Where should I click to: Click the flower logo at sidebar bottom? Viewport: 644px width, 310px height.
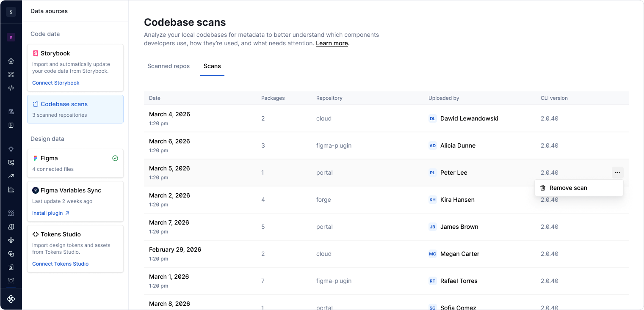pyautogui.click(x=11, y=299)
